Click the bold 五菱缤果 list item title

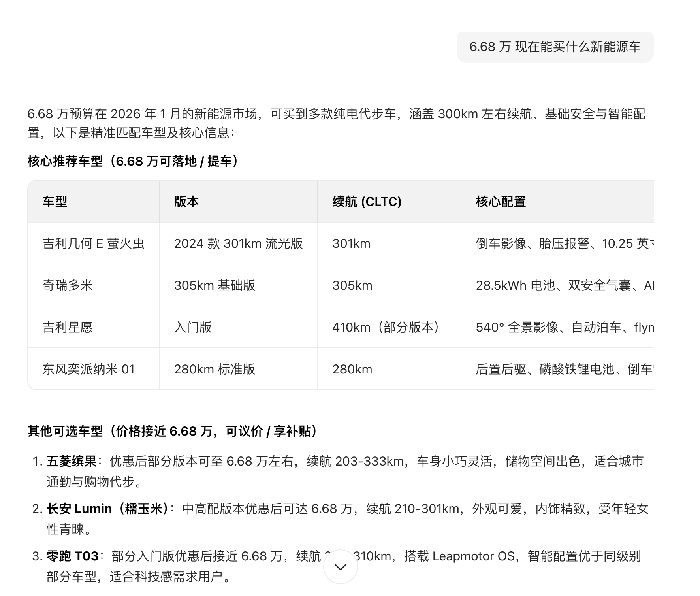coord(72,461)
